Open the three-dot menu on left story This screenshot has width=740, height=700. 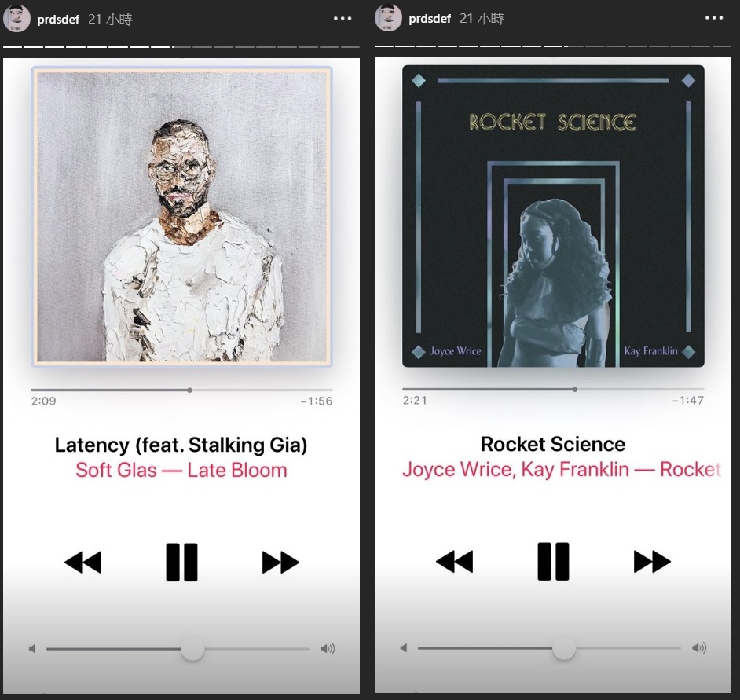coord(343,18)
